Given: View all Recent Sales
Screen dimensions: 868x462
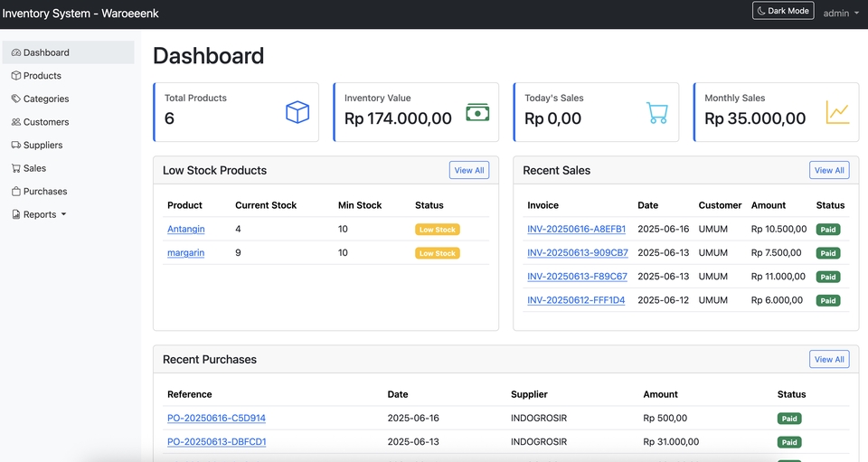Looking at the screenshot, I should 829,170.
